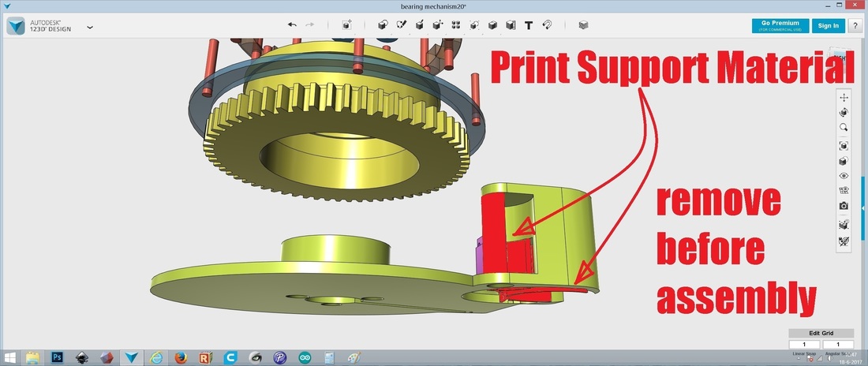Open File Explorer from the taskbar
This screenshot has height=366, width=868.
33,357
